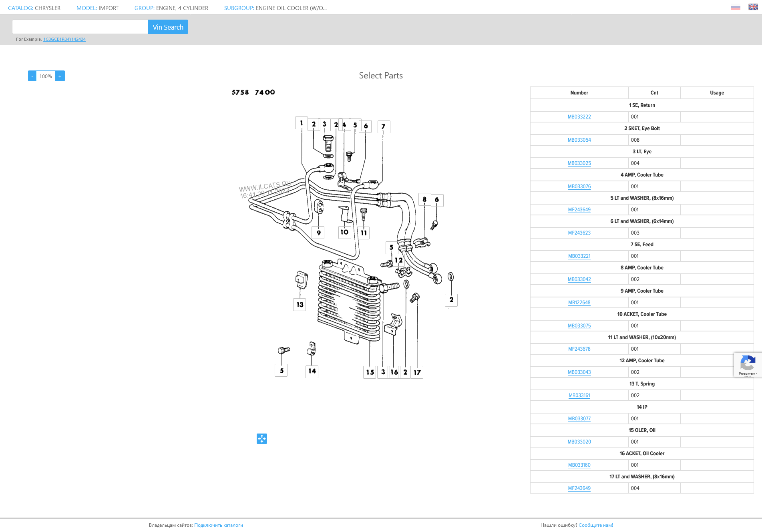The image size is (762, 532).
Task: Focus the VIN search input field
Action: 80,27
